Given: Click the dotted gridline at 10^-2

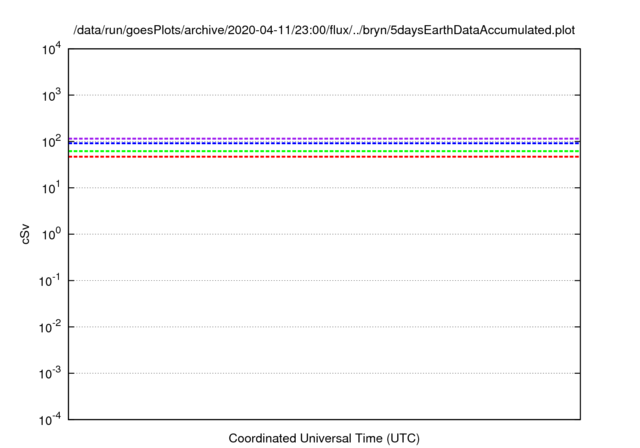Looking at the screenshot, I should click(324, 327).
